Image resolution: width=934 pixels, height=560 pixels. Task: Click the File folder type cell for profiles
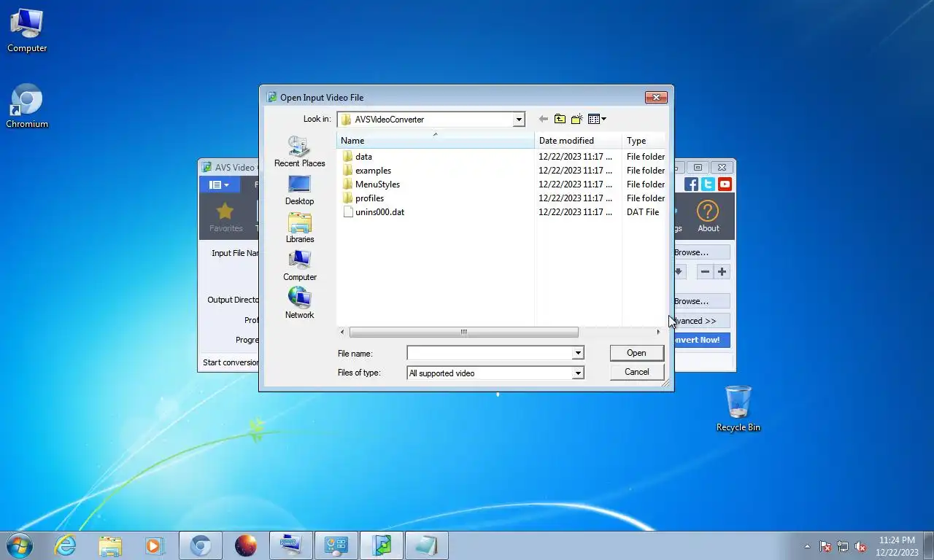646,198
